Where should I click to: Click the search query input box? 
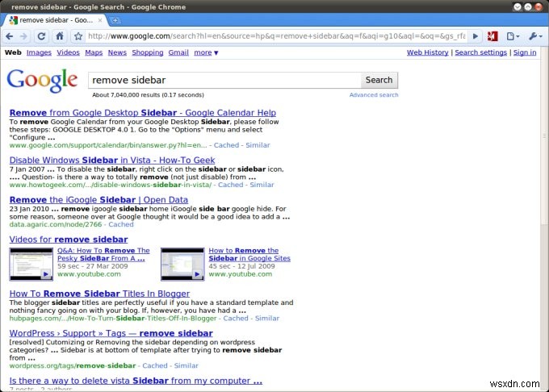(224, 80)
